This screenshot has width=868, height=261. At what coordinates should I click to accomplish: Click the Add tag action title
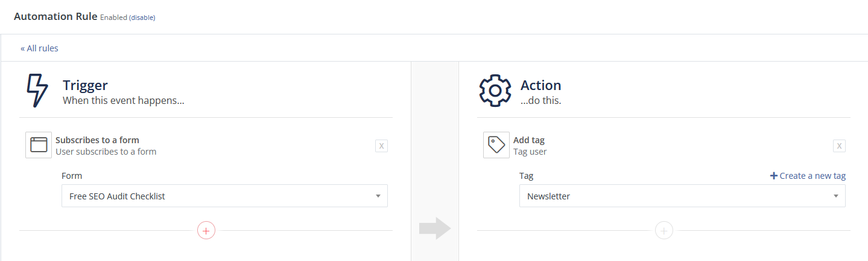point(529,140)
